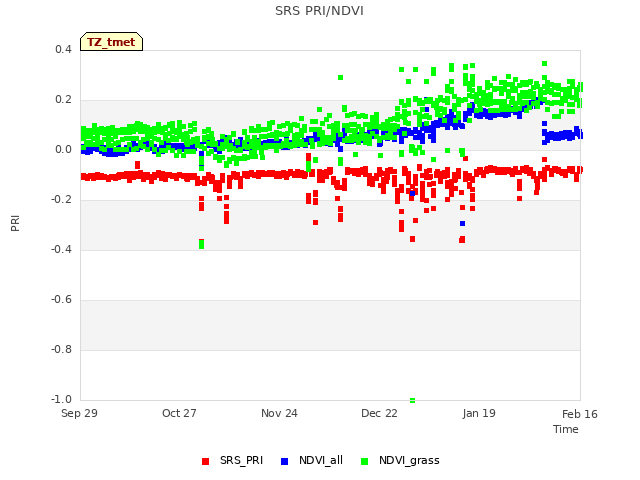Click the -0.4 y-axis tick label
Image resolution: width=640 pixels, height=480 pixels.
click(x=61, y=249)
